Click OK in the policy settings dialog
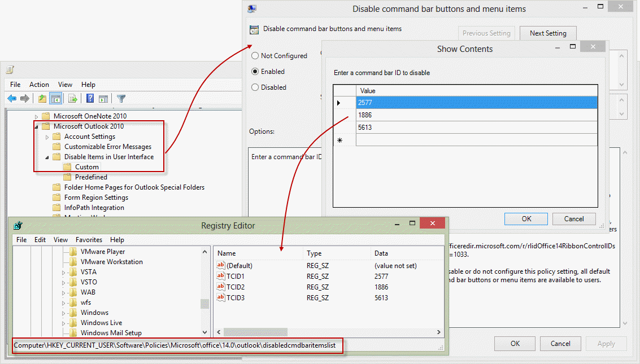The image size is (640, 364). point(515,344)
